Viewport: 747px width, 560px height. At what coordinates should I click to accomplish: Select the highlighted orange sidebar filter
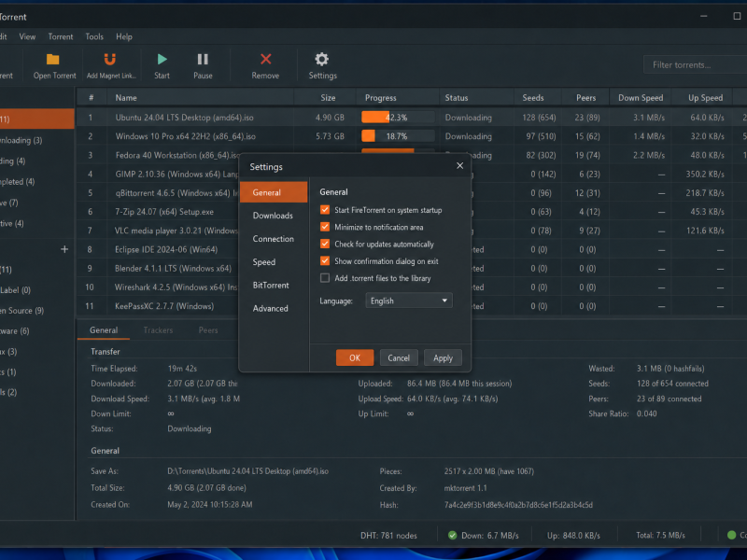36,119
